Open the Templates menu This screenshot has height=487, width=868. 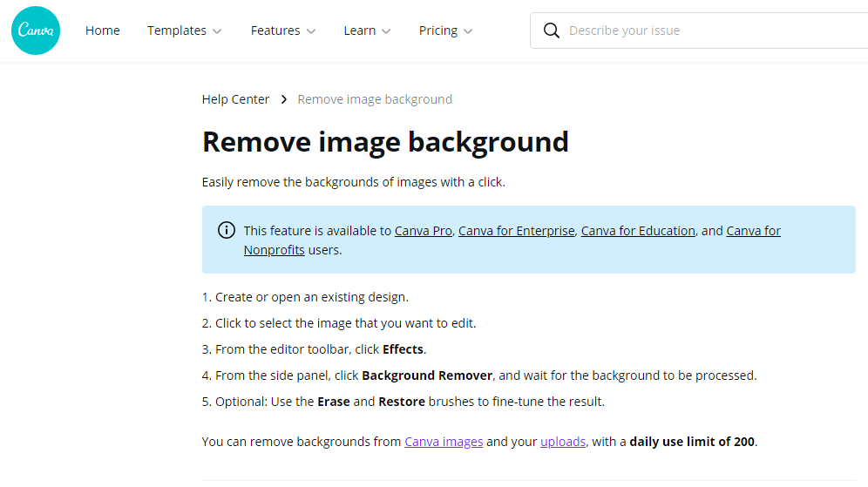185,30
